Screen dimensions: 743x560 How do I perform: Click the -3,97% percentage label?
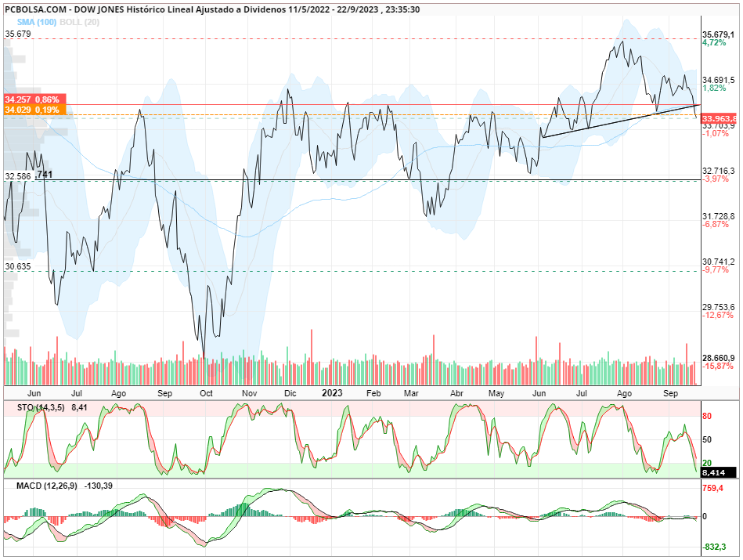point(715,179)
